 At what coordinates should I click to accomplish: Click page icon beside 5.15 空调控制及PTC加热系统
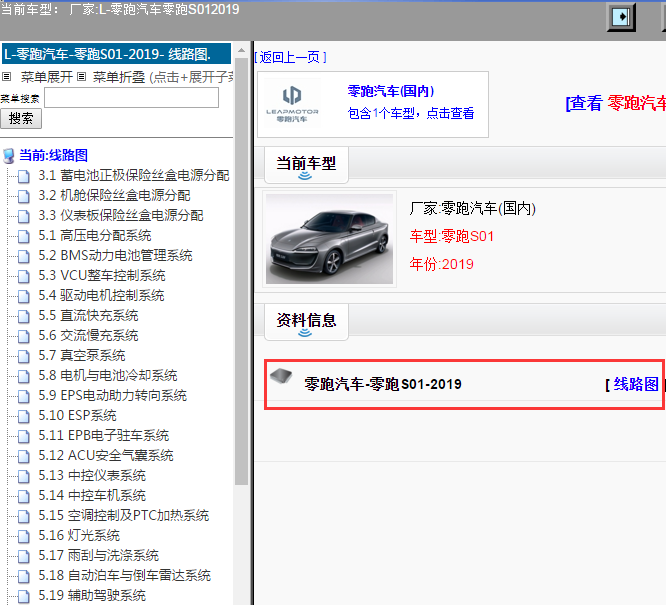point(24,515)
